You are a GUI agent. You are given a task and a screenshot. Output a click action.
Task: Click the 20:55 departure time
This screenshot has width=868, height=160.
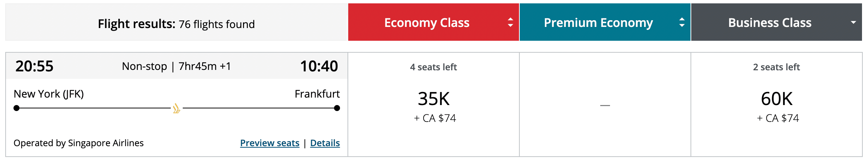click(34, 66)
